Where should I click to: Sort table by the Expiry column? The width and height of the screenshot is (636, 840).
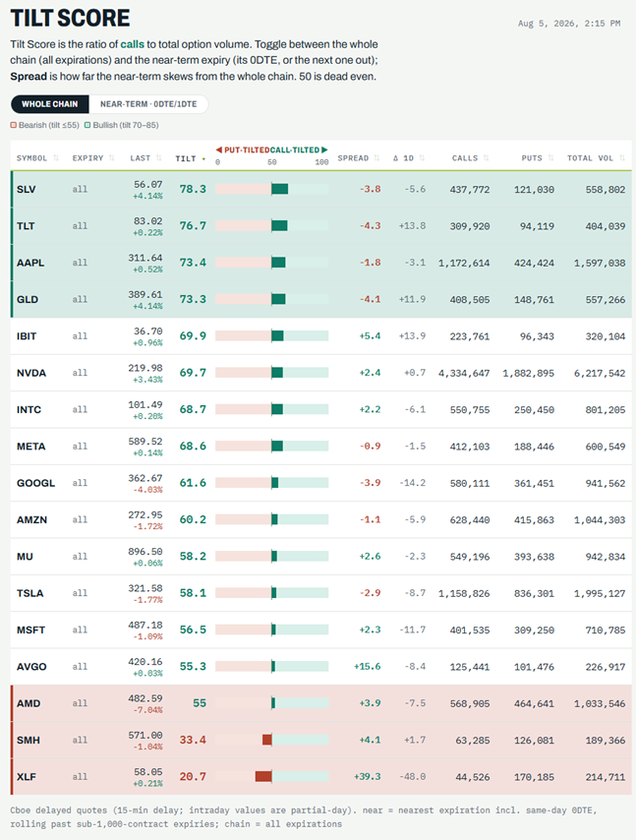pyautogui.click(x=93, y=158)
